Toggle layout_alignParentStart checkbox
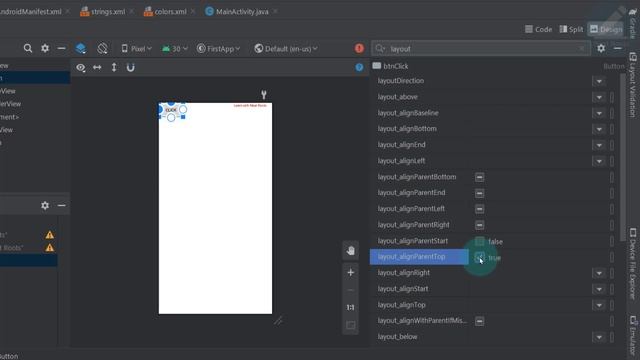Screen dimensions: 640x360 [x=480, y=241]
